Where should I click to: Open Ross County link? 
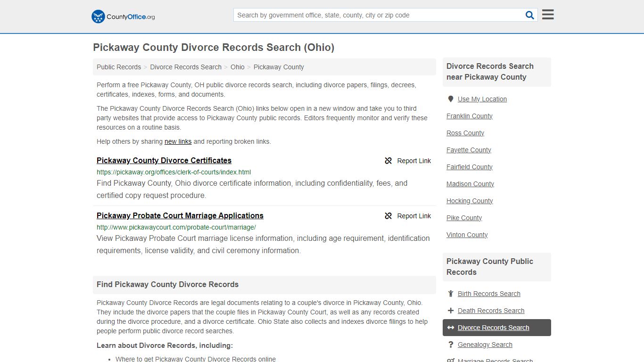point(465,133)
